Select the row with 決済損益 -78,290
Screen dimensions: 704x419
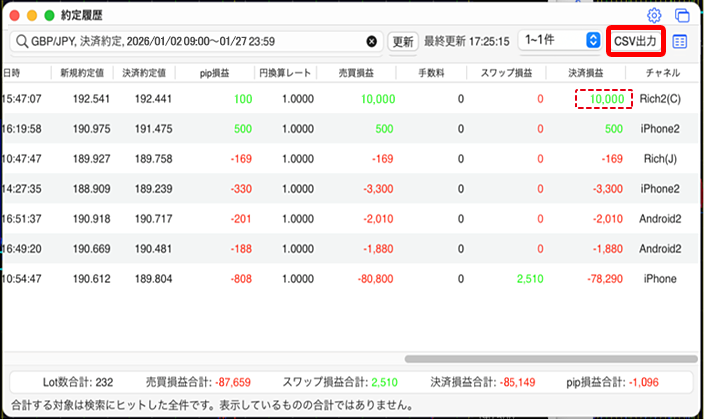(x=350, y=279)
